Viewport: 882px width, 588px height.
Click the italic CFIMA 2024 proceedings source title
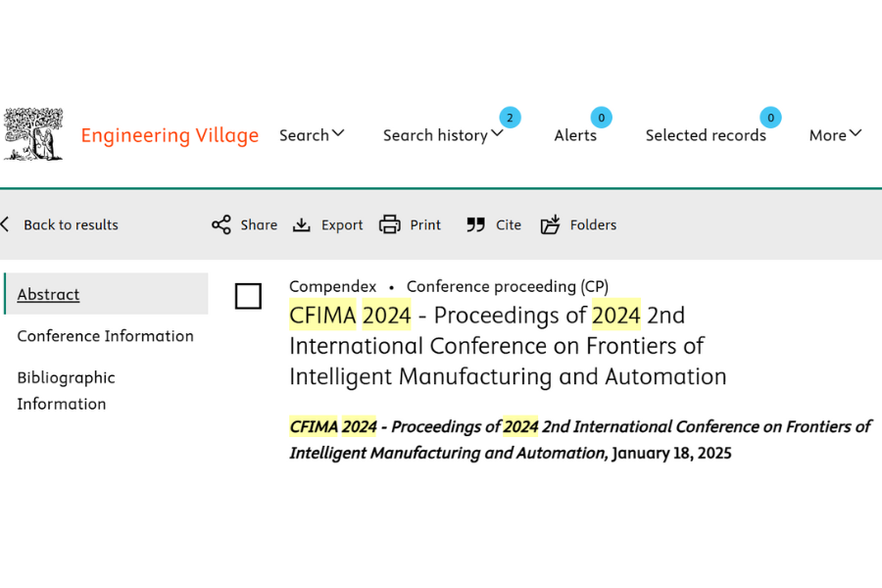tap(580, 439)
